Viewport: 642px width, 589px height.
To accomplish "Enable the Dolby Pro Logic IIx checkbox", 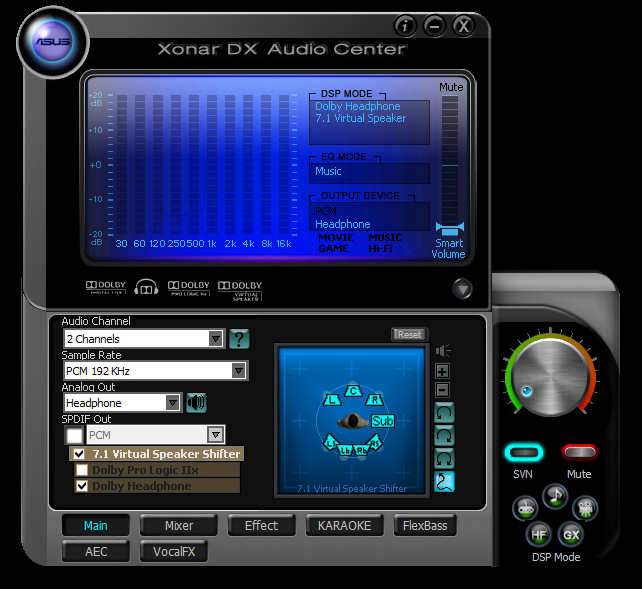I will point(82,470).
